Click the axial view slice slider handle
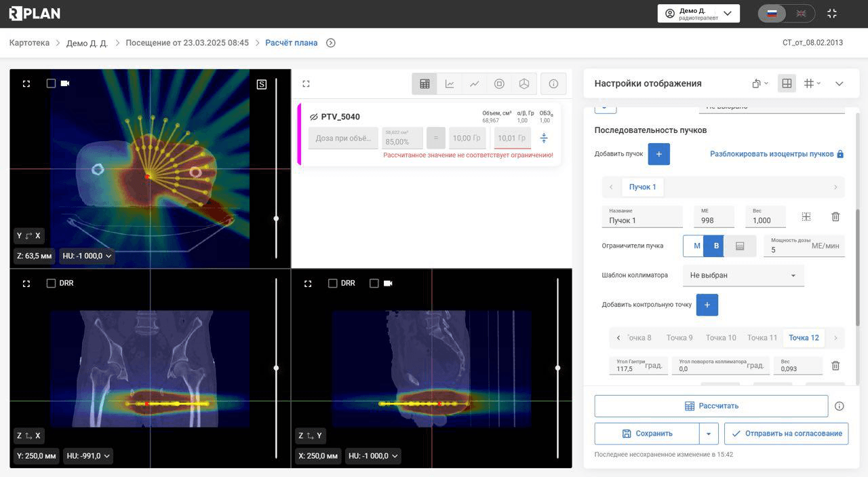 [276, 218]
